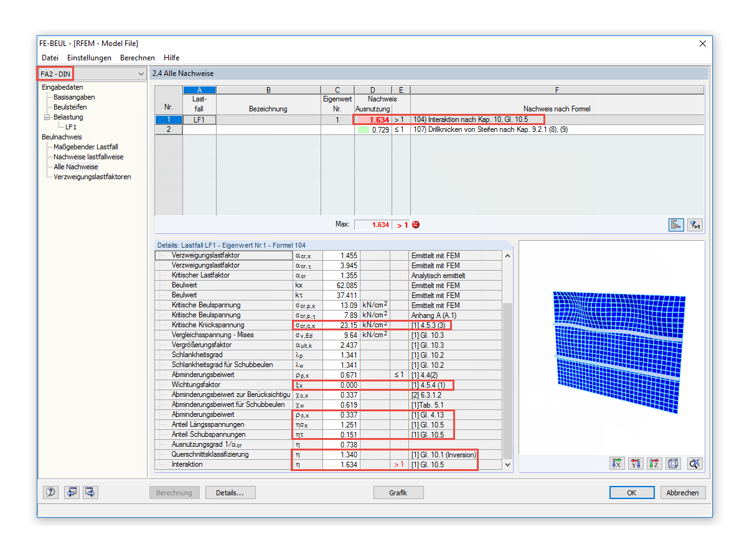747x560 pixels.
Task: Open help via the question mark icon
Action: pyautogui.click(x=50, y=492)
